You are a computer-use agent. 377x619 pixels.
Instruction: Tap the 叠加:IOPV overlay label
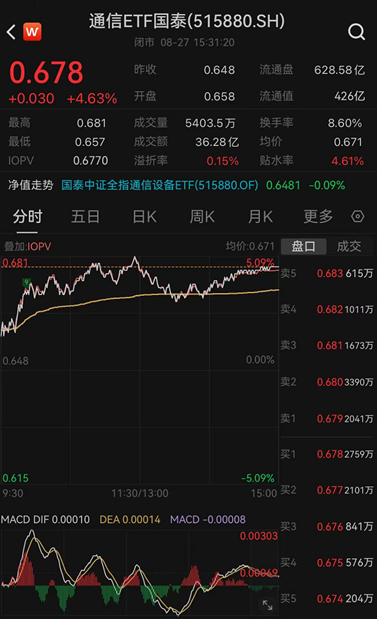28,247
